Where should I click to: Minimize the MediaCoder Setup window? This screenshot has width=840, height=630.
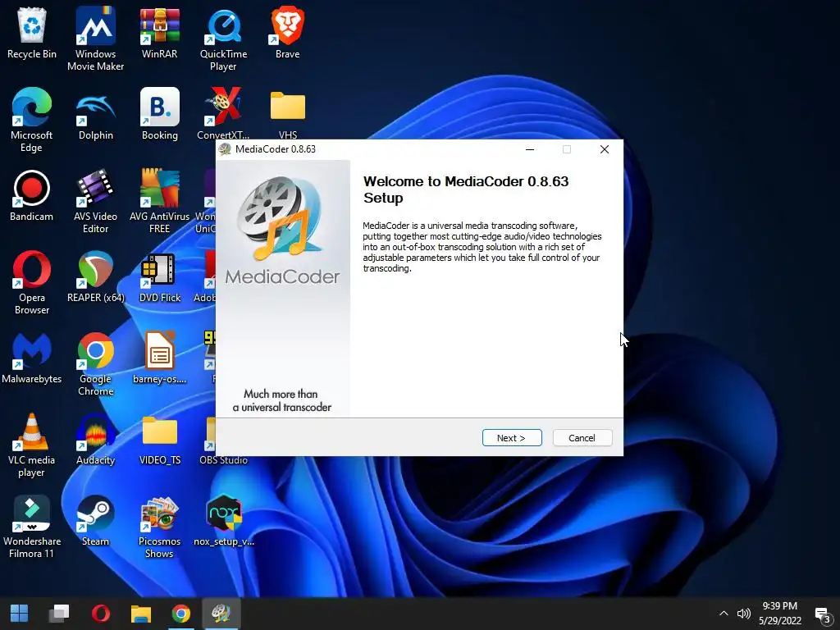tap(530, 149)
